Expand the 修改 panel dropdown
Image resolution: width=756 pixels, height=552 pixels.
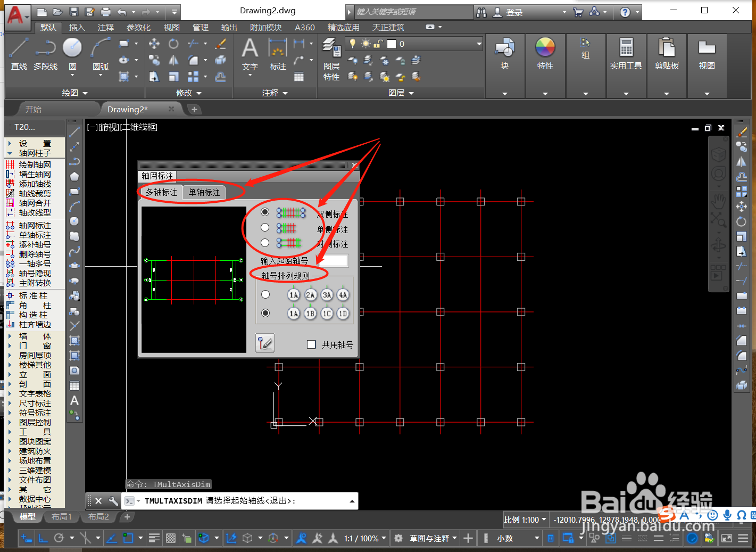(189, 93)
